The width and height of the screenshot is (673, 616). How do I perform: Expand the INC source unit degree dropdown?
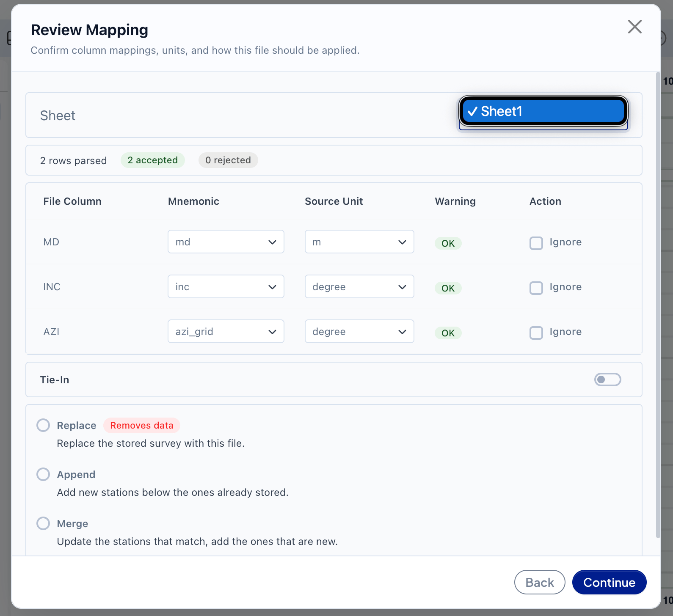click(x=359, y=286)
